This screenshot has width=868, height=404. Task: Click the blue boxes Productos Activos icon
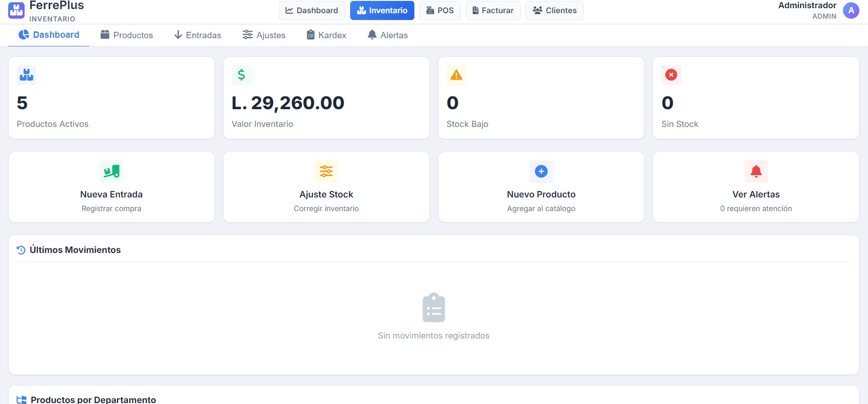pyautogui.click(x=26, y=75)
